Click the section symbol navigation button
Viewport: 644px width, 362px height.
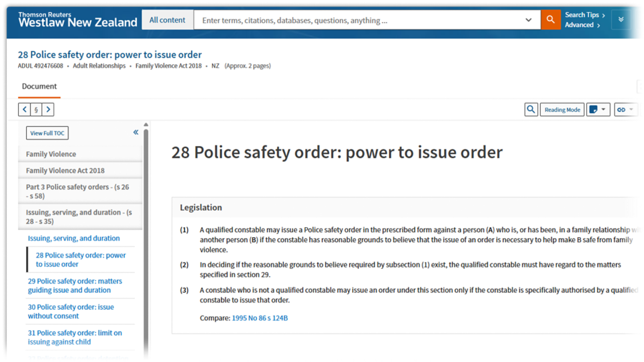point(36,110)
